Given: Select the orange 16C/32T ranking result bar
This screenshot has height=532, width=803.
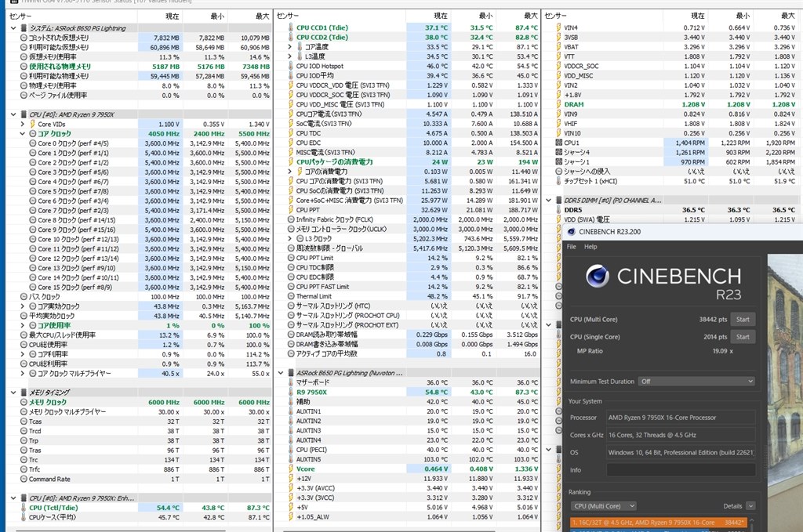Looking at the screenshot, I should (x=659, y=523).
